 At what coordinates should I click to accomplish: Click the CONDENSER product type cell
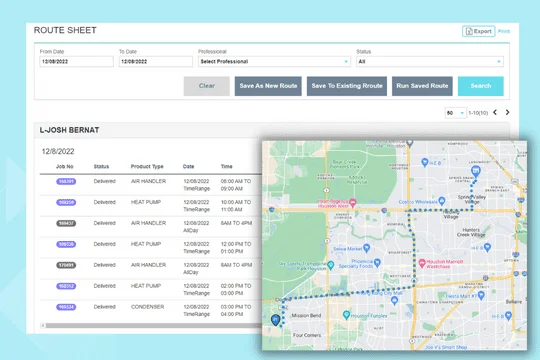tap(147, 307)
